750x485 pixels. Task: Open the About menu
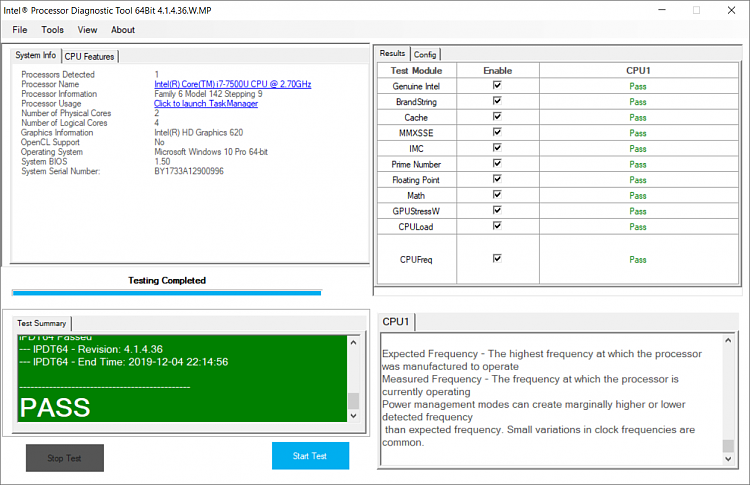(123, 30)
